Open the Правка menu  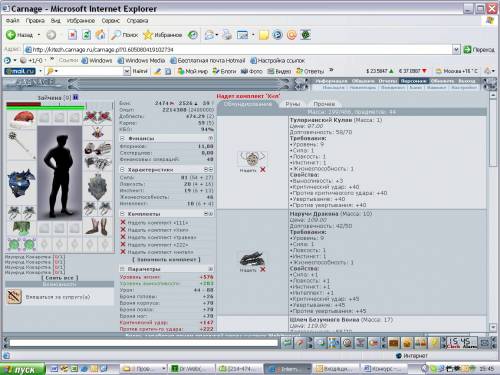pyautogui.click(x=35, y=21)
